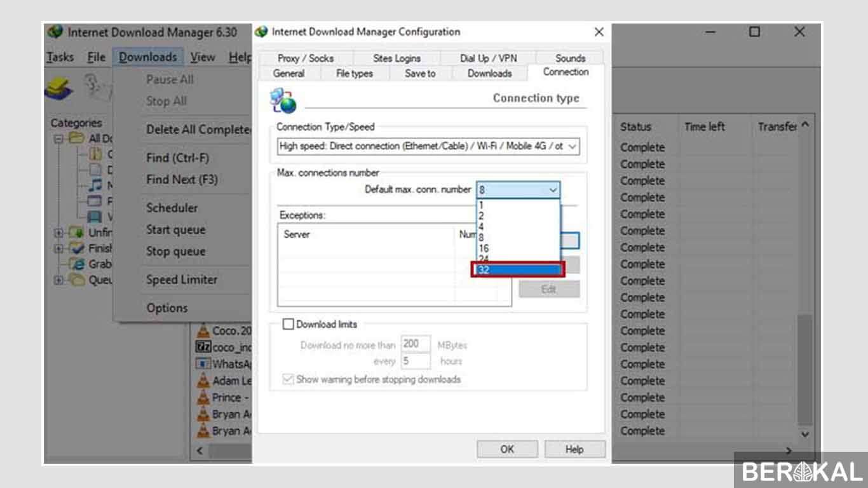Switch to the File types tab
The height and width of the screenshot is (488, 868).
coord(354,73)
